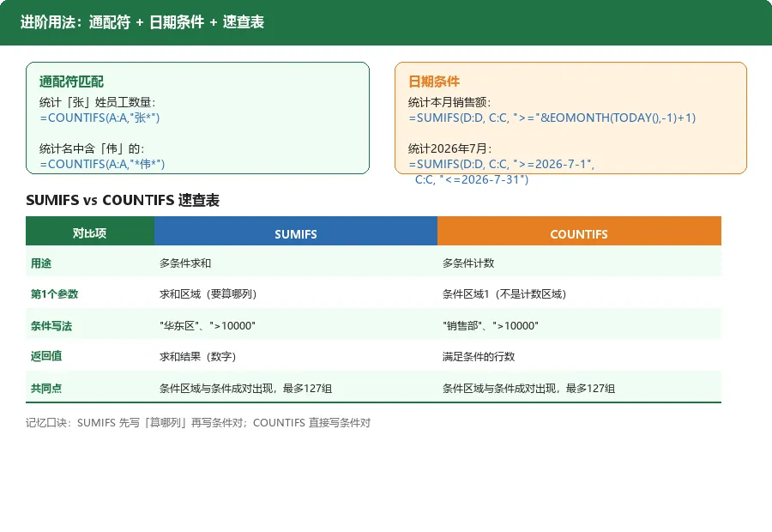This screenshot has height=532, width=772.
Task: Click the cell 多条件计数
Action: coord(468,263)
